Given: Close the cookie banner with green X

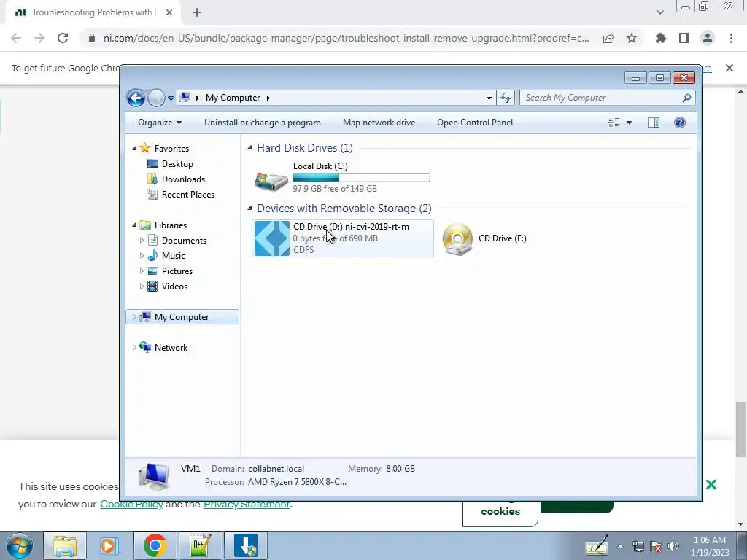Looking at the screenshot, I should pyautogui.click(x=711, y=485).
